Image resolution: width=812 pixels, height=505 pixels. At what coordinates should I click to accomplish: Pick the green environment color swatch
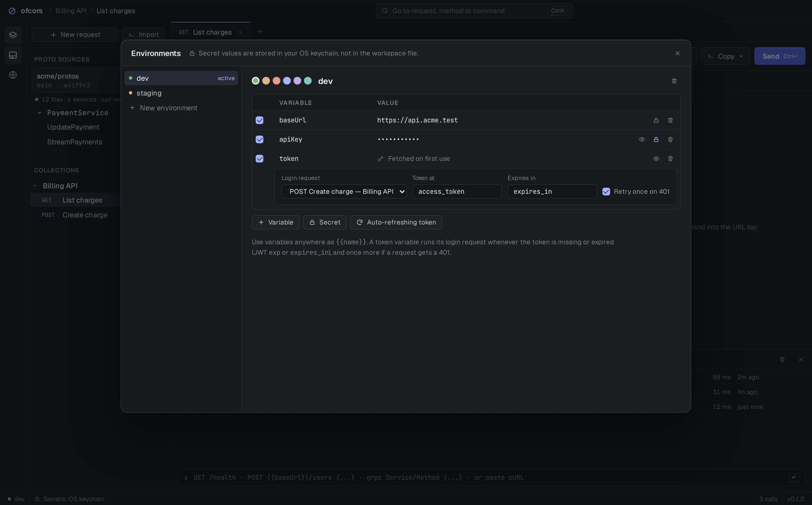click(256, 81)
